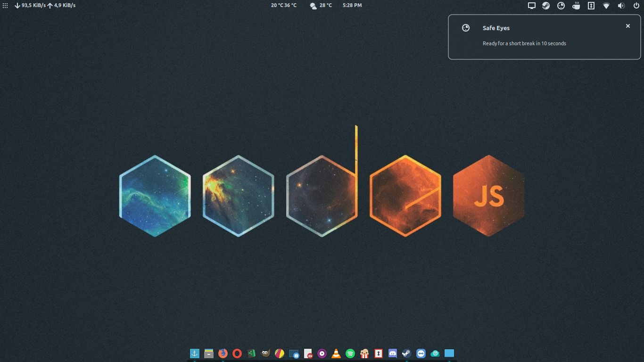The image size is (644, 362).
Task: Open Discord from the dock
Action: point(392,354)
